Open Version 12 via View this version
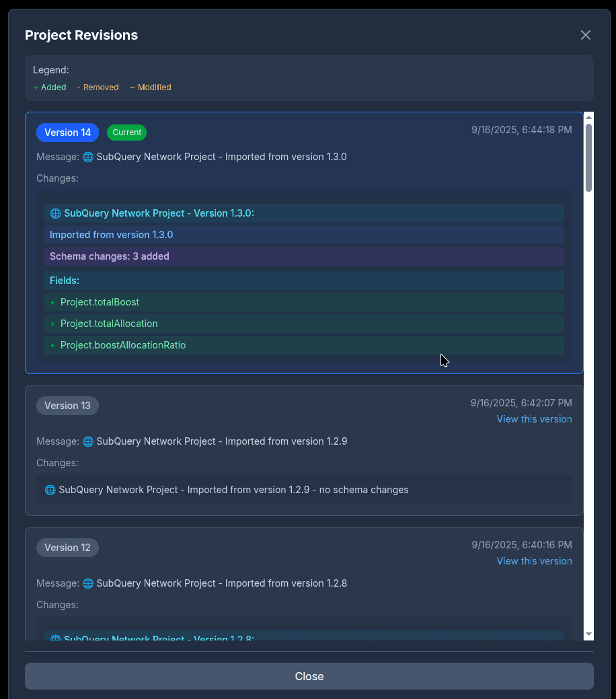616x699 pixels. tap(534, 561)
